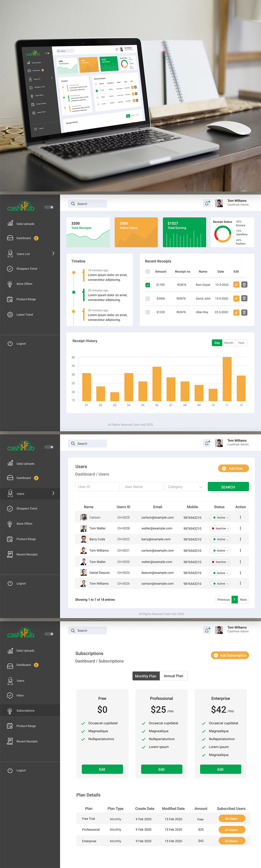Open Inbox from the sidebar icon
This screenshot has height=868, width=261.
point(10,695)
